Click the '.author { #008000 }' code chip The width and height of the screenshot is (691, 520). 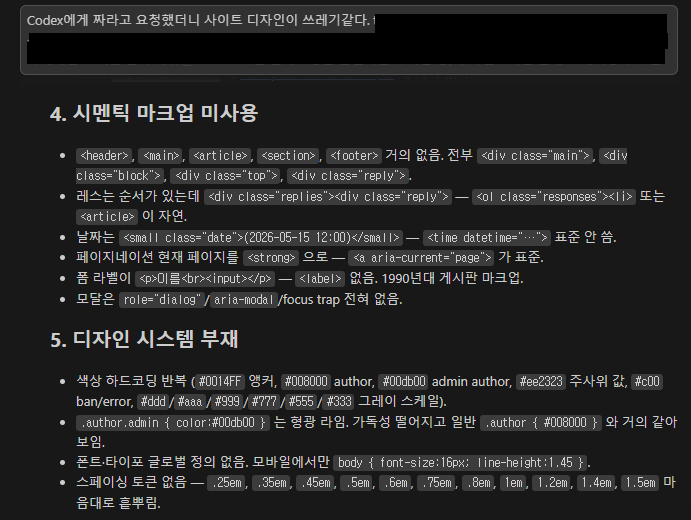pos(541,423)
